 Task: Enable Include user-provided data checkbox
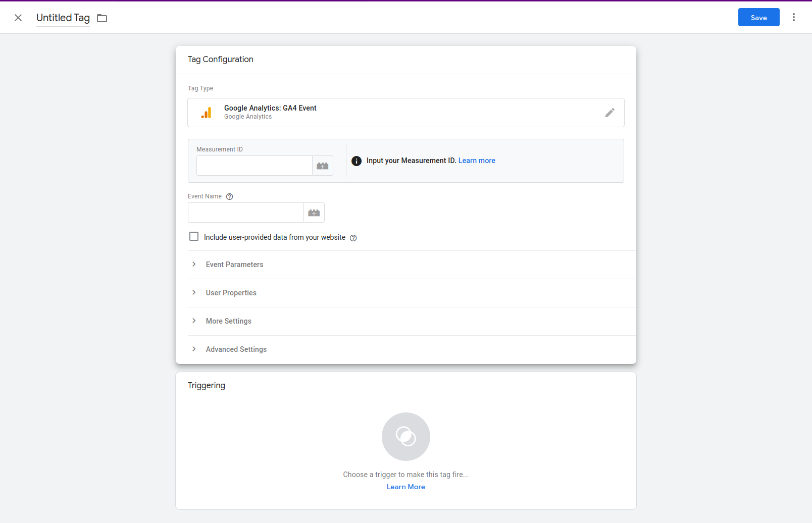point(194,236)
